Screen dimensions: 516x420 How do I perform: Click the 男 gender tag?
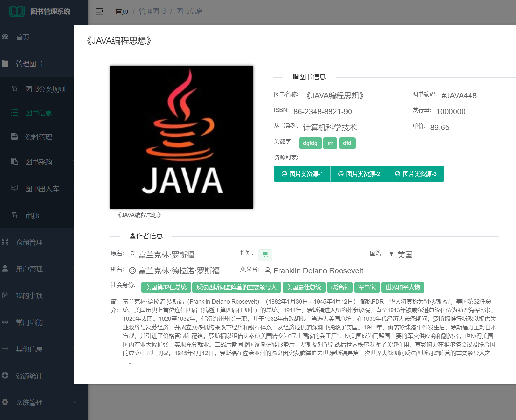tap(265, 255)
